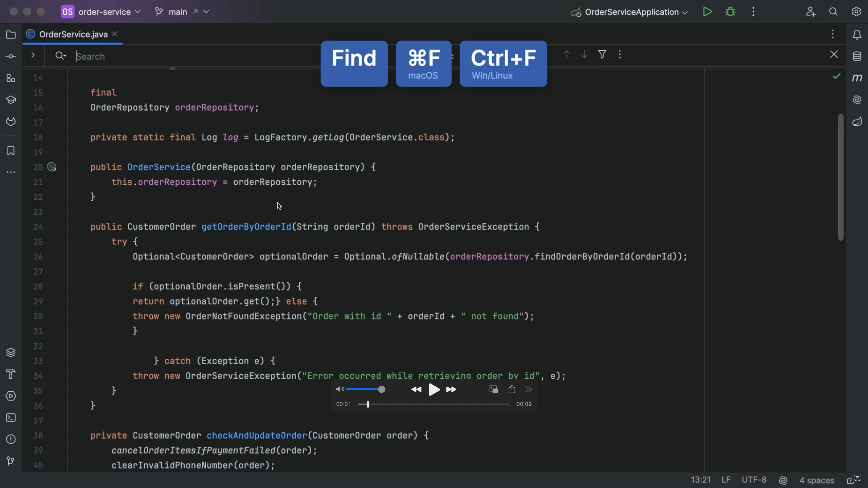
Task: Open the Commit tool window
Action: point(11,56)
